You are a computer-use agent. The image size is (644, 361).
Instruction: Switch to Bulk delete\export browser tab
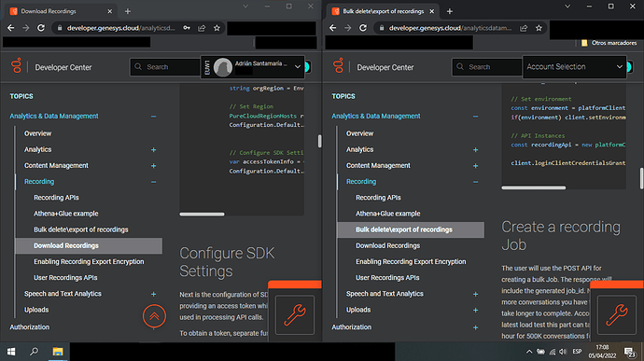click(x=383, y=11)
